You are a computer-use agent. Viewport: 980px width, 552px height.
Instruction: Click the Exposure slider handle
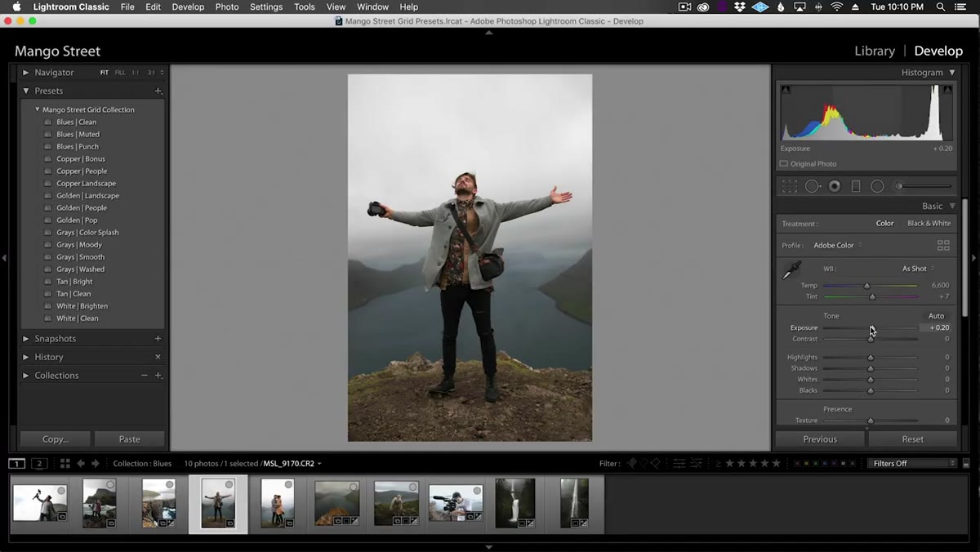point(871,328)
